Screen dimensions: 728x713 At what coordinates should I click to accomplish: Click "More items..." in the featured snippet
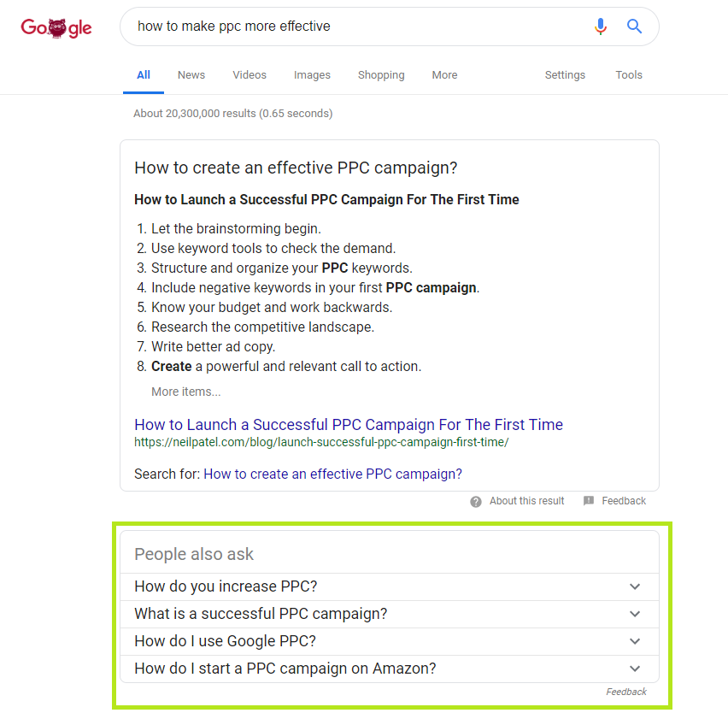pos(185,392)
